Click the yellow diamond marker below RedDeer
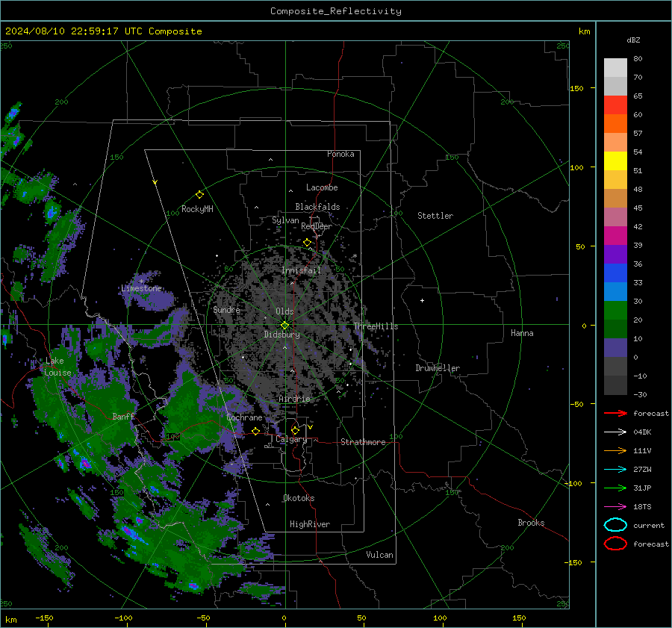This screenshot has width=672, height=628. point(308,243)
